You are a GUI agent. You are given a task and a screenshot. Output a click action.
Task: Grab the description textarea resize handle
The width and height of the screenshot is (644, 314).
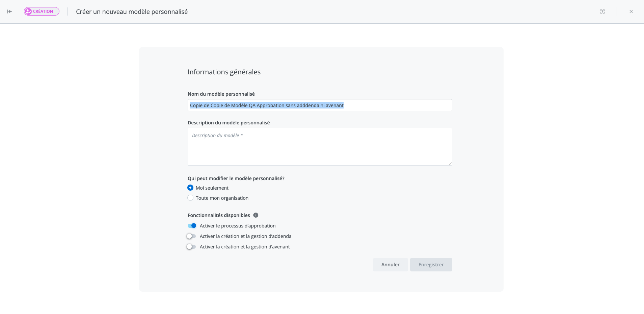[x=450, y=164]
